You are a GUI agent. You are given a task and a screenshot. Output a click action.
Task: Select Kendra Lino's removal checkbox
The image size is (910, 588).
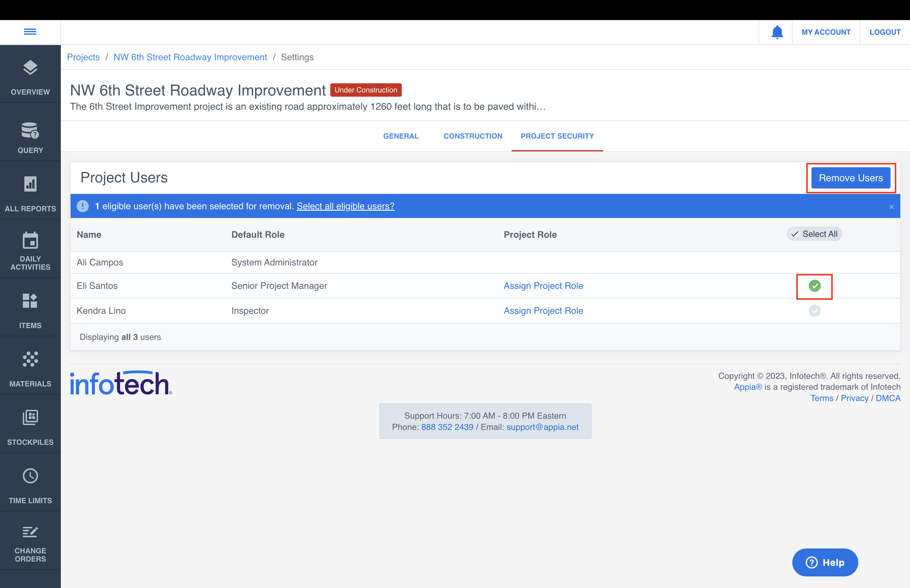(x=814, y=310)
